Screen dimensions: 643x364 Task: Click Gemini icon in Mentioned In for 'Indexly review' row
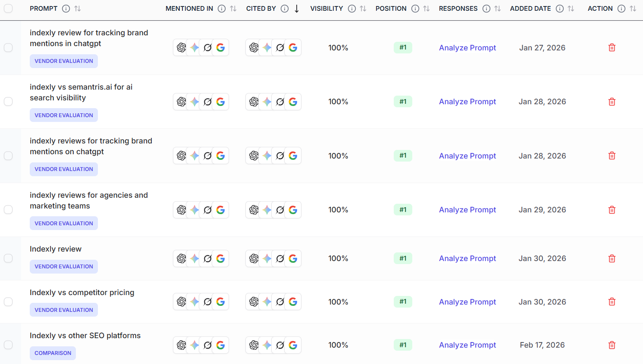[x=194, y=258]
